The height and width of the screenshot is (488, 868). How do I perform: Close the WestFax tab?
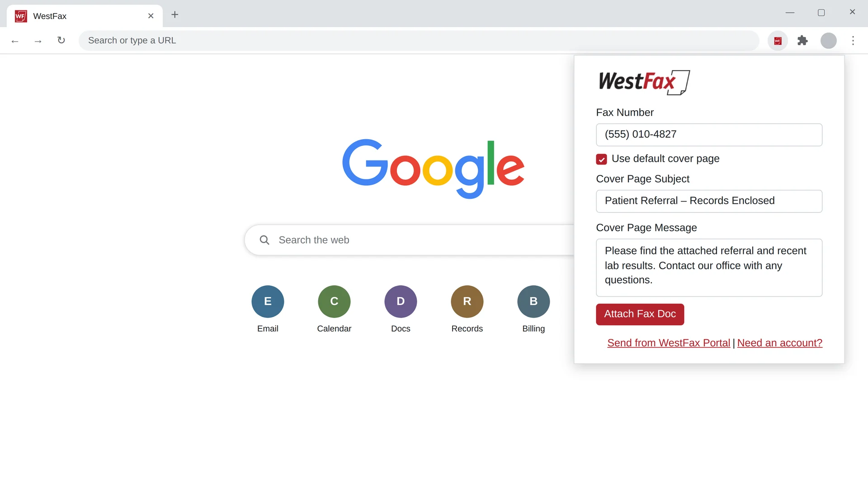click(151, 16)
